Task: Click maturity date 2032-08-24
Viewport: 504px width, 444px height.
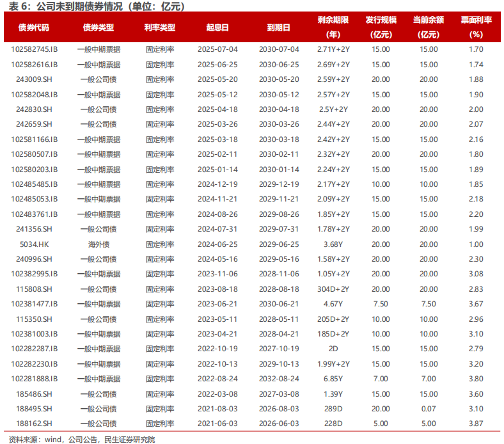Action: 278,379
